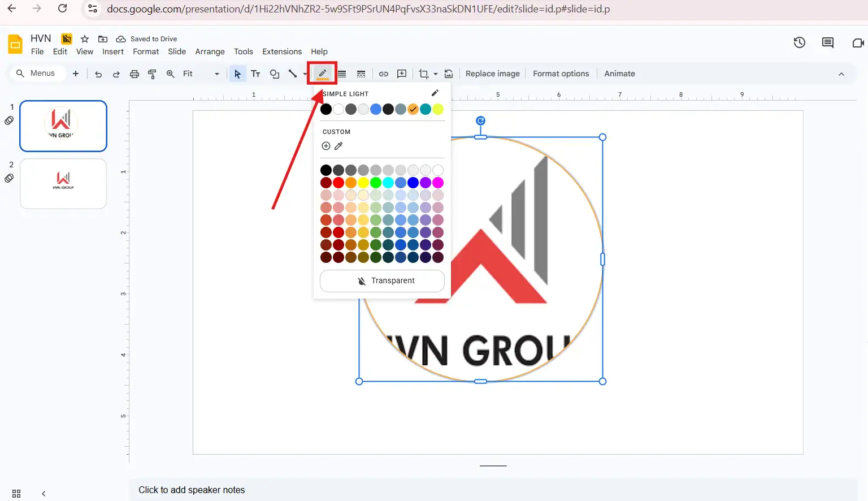Open the border weight tool
The width and height of the screenshot is (868, 501).
coord(342,74)
